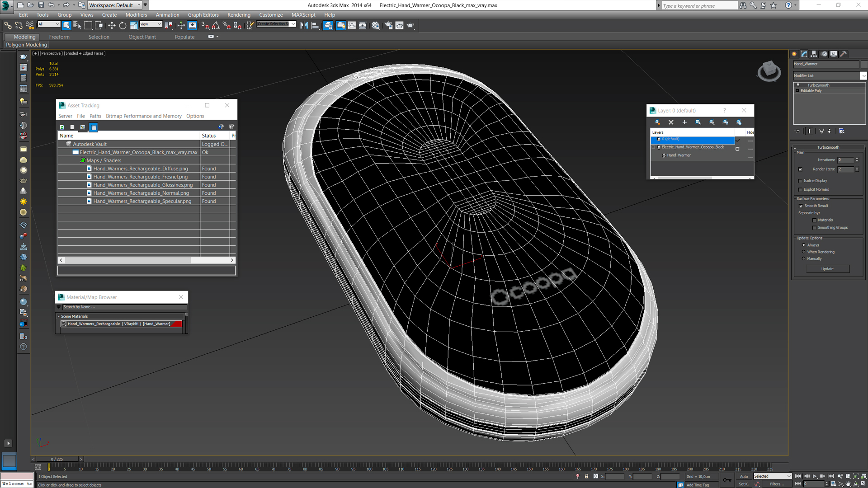This screenshot has width=868, height=488.
Task: Enable Explicit Normals checkbox
Action: pyautogui.click(x=800, y=190)
